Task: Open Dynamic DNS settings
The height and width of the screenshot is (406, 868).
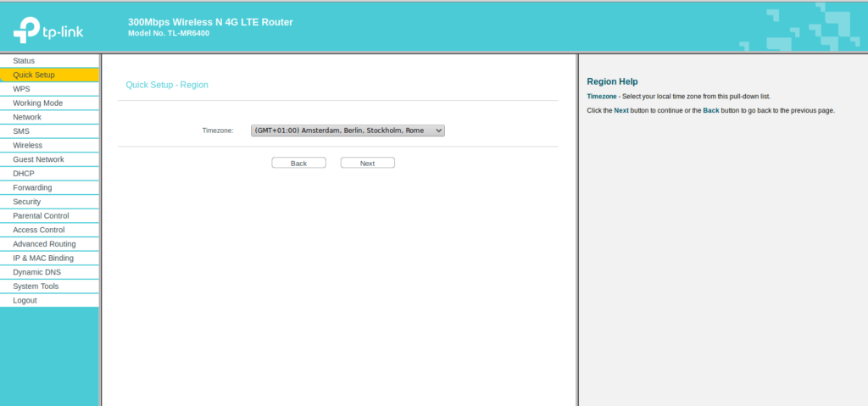Action: [36, 272]
